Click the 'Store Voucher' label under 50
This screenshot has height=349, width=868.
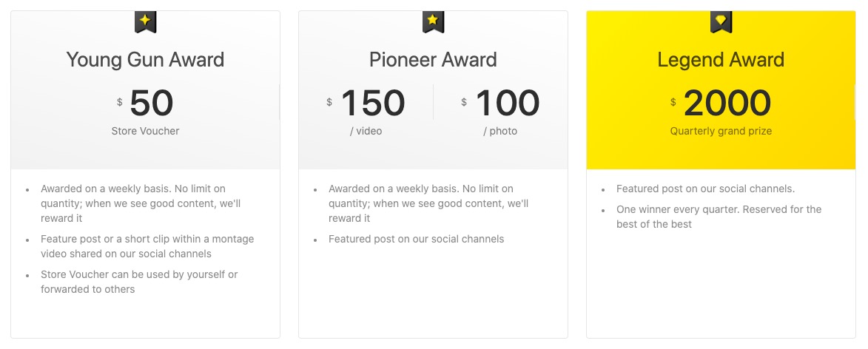tap(145, 131)
